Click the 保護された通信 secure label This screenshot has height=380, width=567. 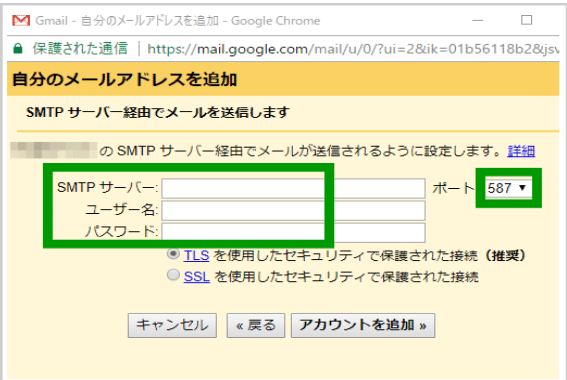coord(80,48)
